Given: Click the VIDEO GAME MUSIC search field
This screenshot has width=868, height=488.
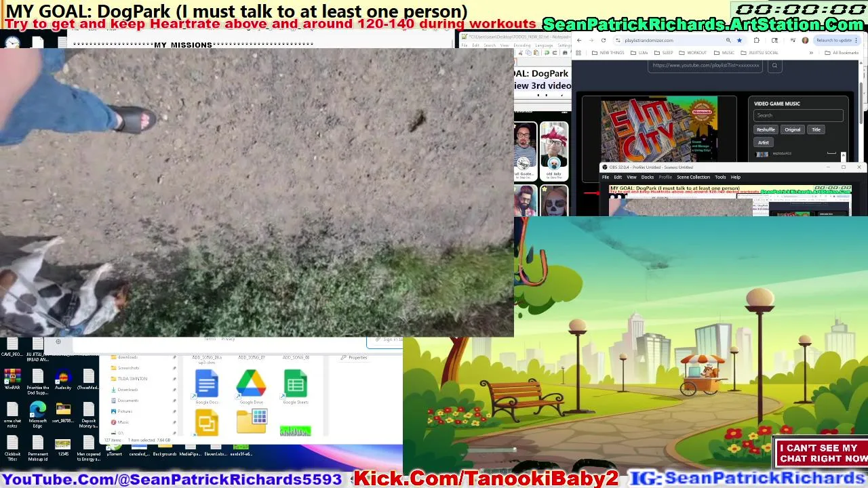Looking at the screenshot, I should pos(798,115).
